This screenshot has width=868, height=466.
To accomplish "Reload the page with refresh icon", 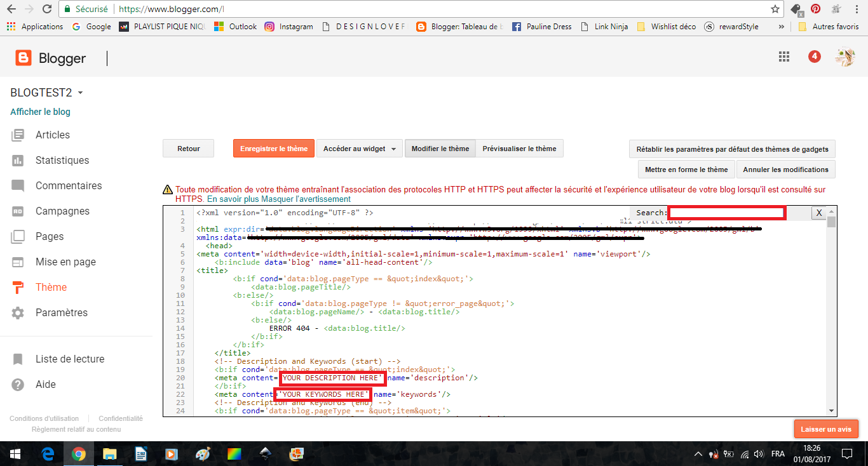I will 46,10.
